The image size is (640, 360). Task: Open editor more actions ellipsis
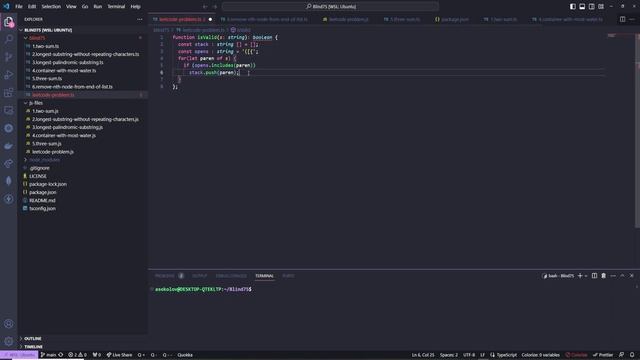click(x=632, y=19)
